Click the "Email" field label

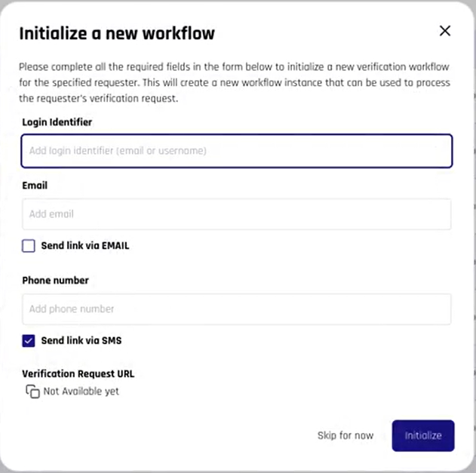click(x=35, y=185)
